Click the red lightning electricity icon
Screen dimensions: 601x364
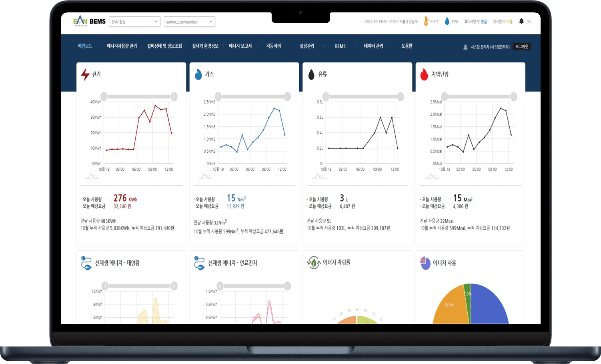tap(85, 74)
